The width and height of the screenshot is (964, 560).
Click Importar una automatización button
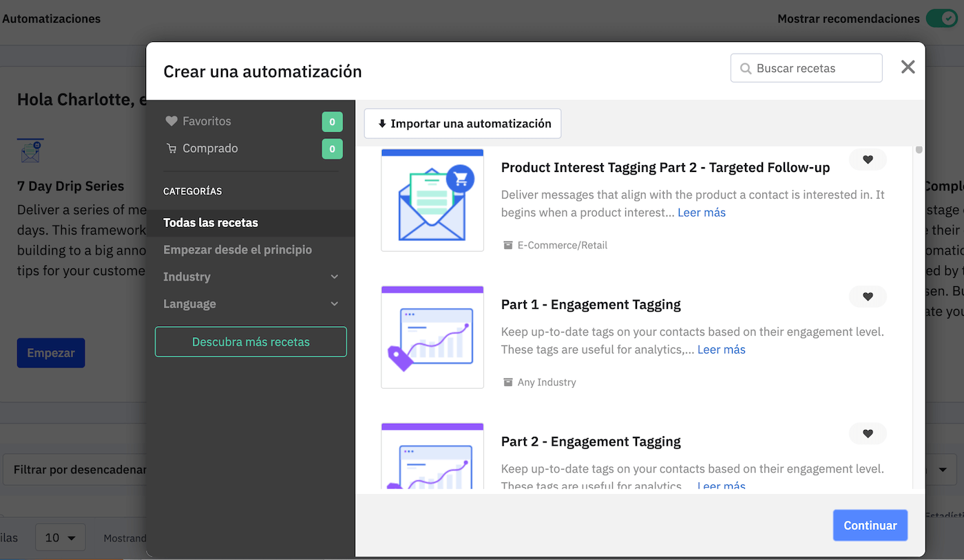(x=463, y=124)
